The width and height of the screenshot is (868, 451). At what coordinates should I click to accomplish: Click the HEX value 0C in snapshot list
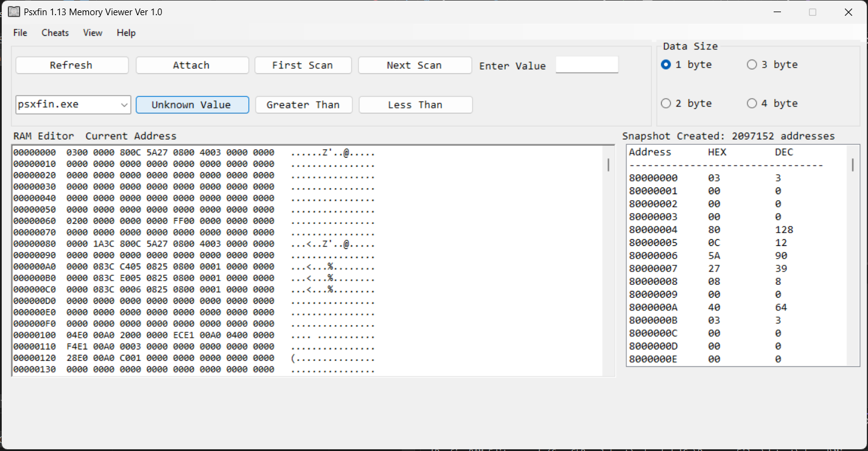click(x=714, y=243)
